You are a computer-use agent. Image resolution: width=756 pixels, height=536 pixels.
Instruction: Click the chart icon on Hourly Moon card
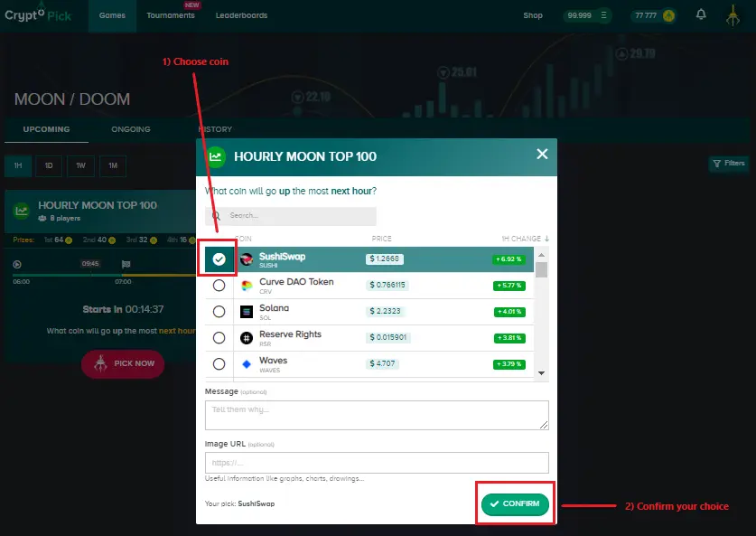21,211
